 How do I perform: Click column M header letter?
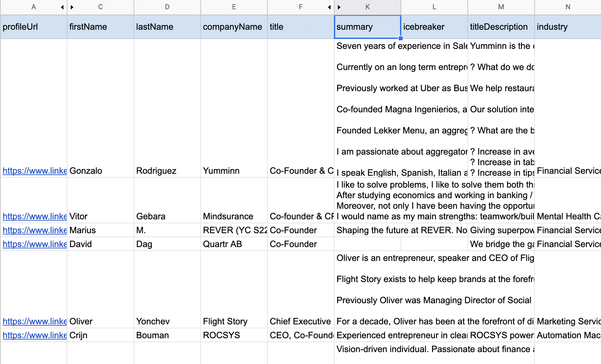pos(501,7)
